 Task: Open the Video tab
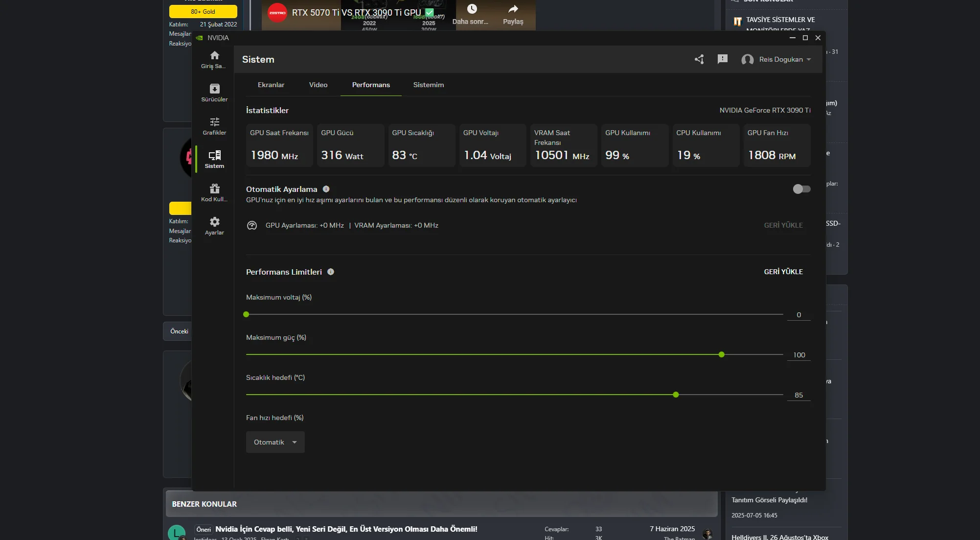coord(318,85)
